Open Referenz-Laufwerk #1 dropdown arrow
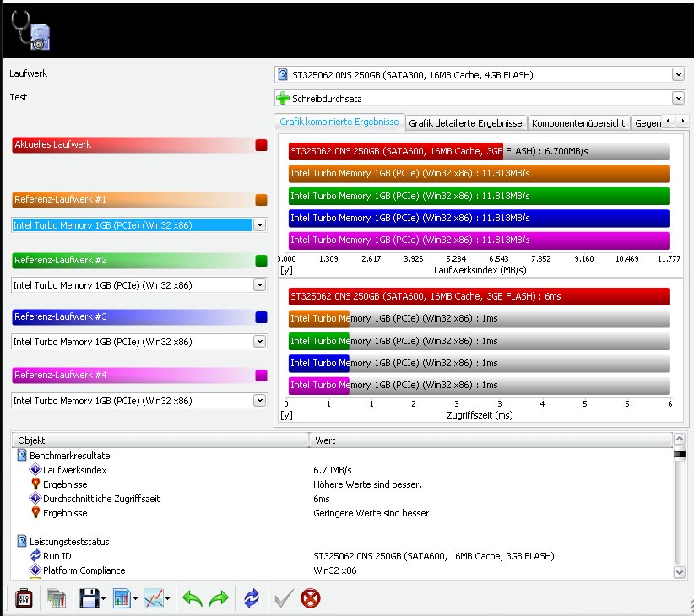Image resolution: width=694 pixels, height=616 pixels. pyautogui.click(x=260, y=224)
